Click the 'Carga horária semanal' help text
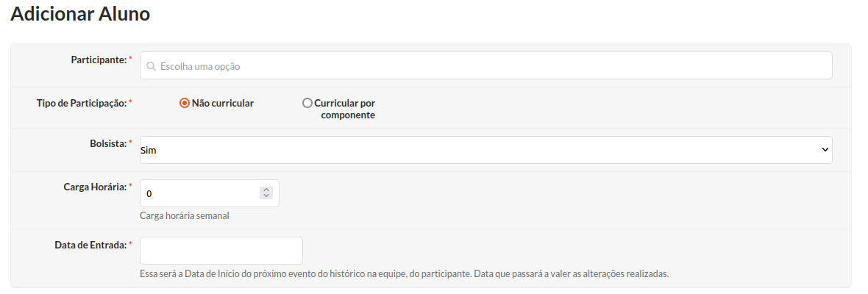This screenshot has height=294, width=868. coord(185,215)
